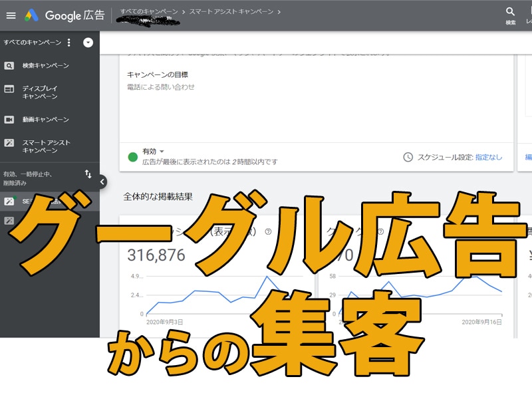532x399 pixels.
Task: Click the video campaign camera icon
Action: [x=9, y=120]
